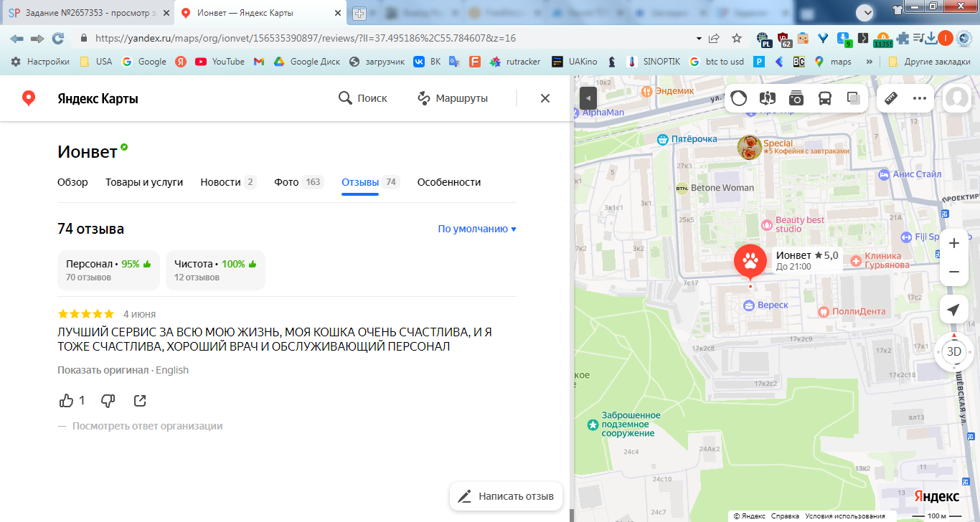Click Вереск marker on the map
The height and width of the screenshot is (522, 980).
point(765,305)
